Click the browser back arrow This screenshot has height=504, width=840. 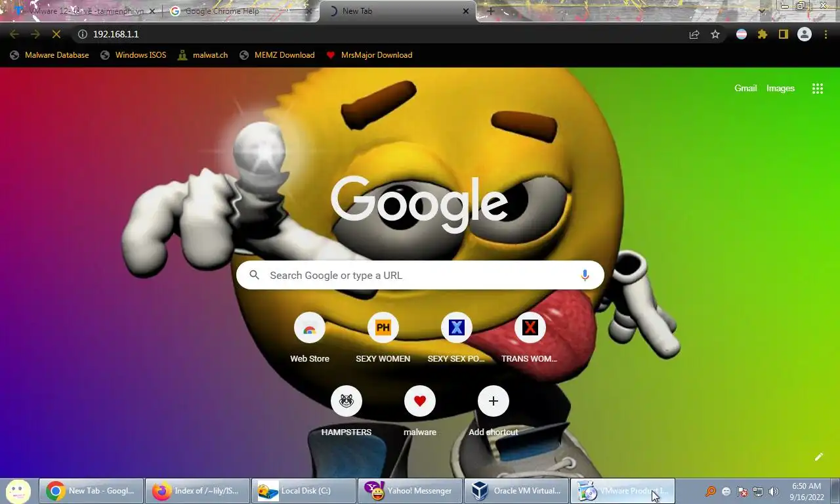point(14,34)
